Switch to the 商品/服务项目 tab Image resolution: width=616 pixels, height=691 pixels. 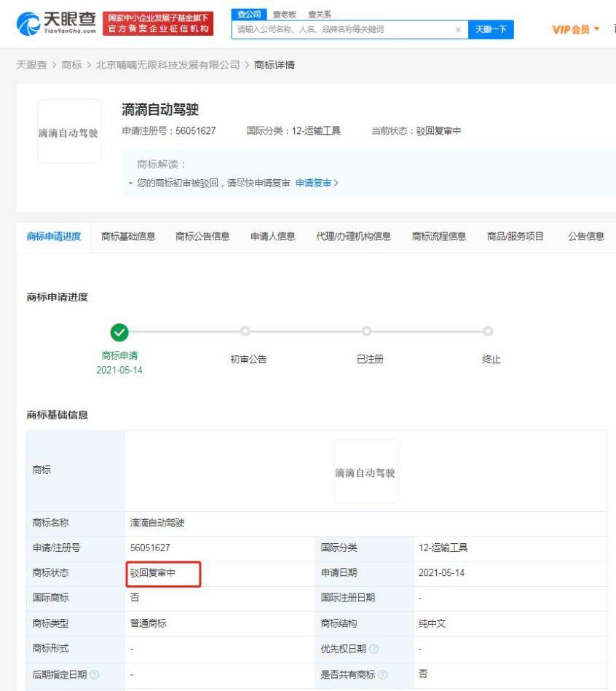(x=515, y=237)
